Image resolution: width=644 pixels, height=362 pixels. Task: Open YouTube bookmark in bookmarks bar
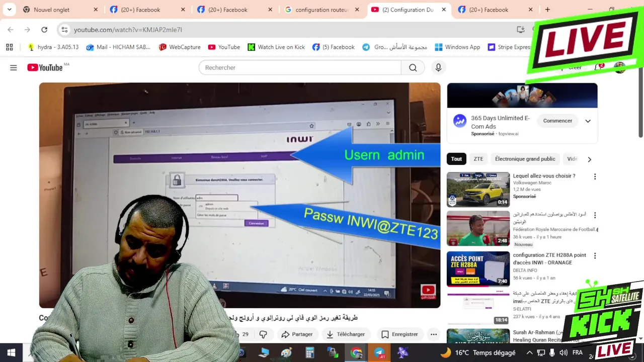tap(224, 47)
